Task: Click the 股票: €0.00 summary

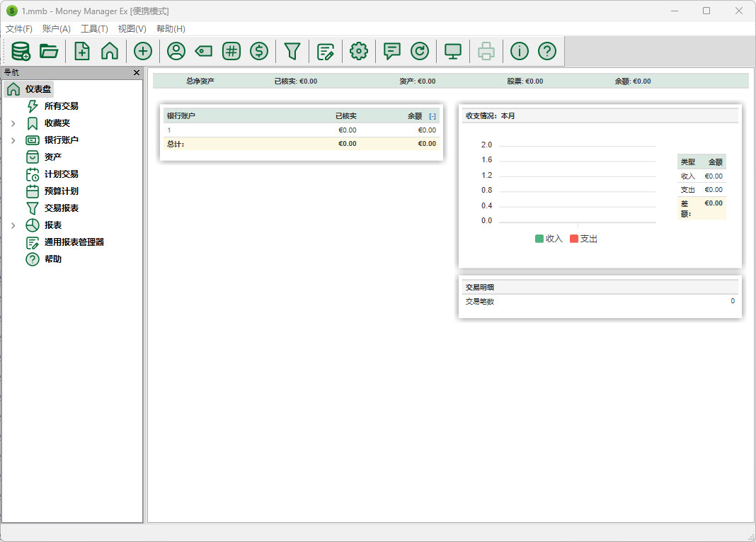Action: pyautogui.click(x=525, y=81)
